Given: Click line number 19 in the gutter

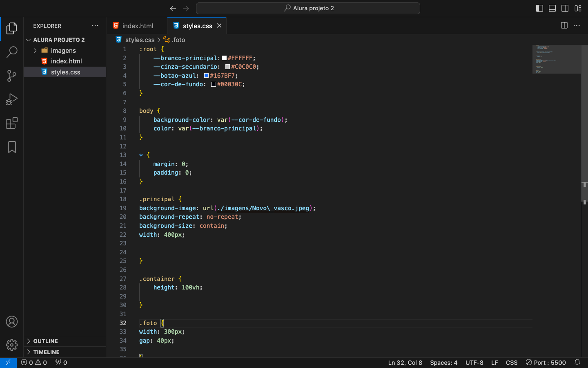Looking at the screenshot, I should (x=123, y=208).
